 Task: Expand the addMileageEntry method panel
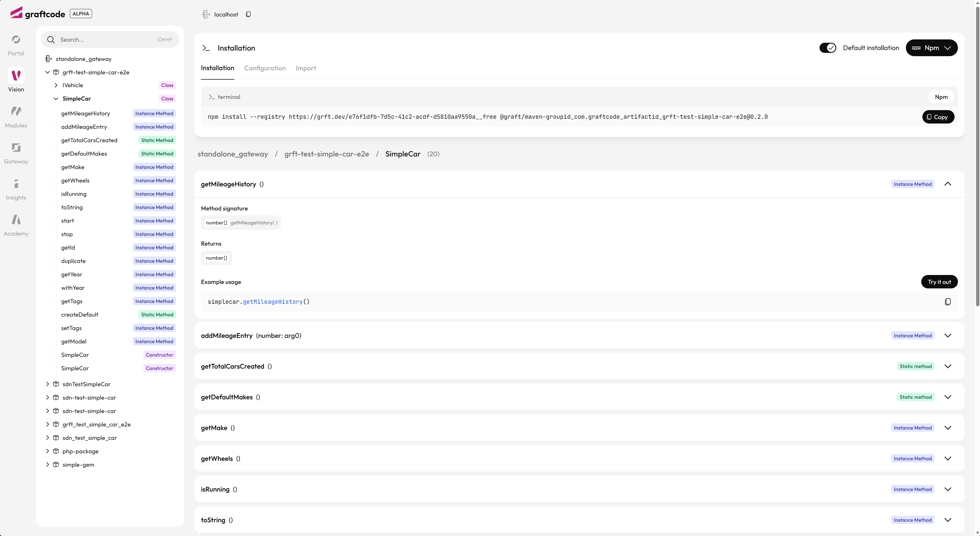(948, 336)
